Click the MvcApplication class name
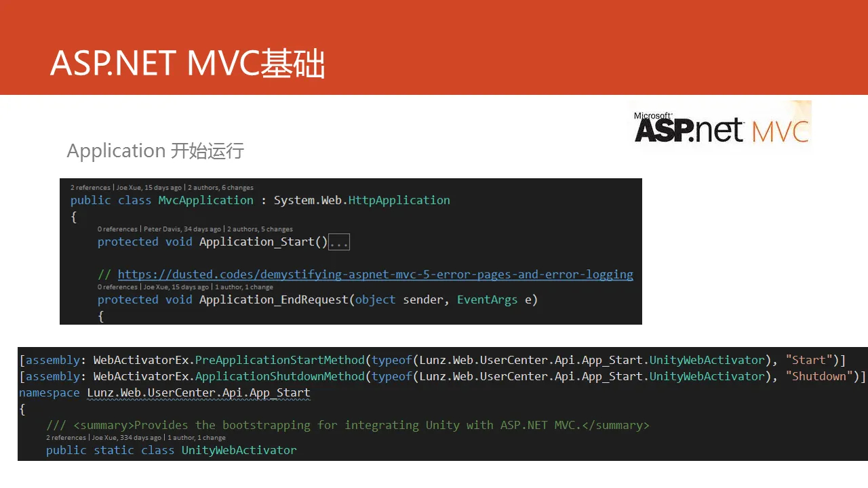Image resolution: width=868 pixels, height=488 pixels. coord(205,201)
